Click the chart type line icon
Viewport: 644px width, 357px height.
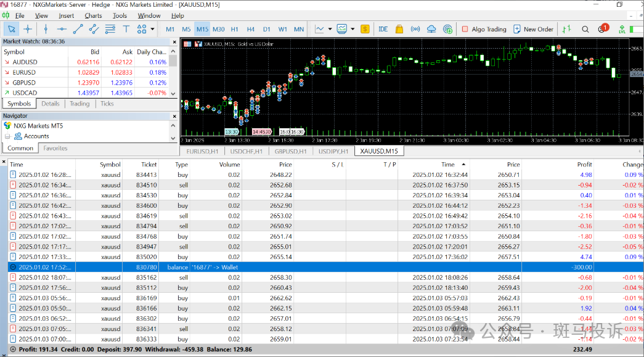pos(319,29)
